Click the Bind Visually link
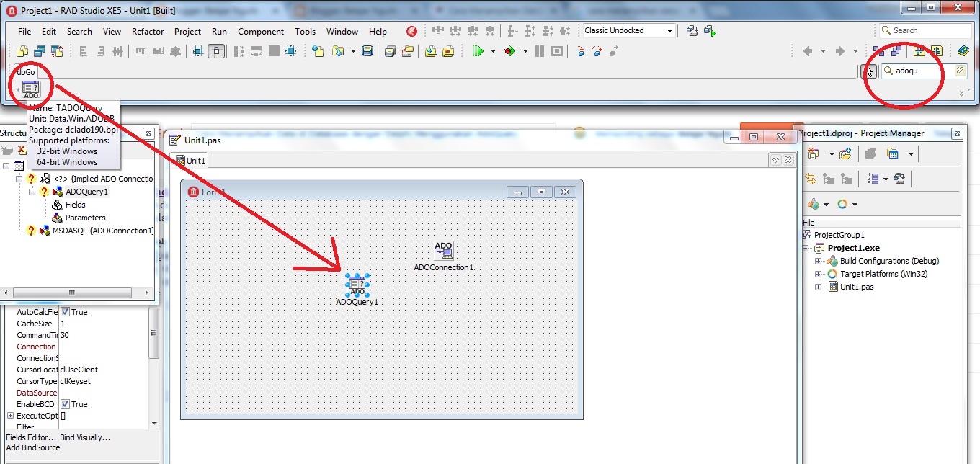Image resolution: width=980 pixels, height=464 pixels. pyautogui.click(x=86, y=437)
